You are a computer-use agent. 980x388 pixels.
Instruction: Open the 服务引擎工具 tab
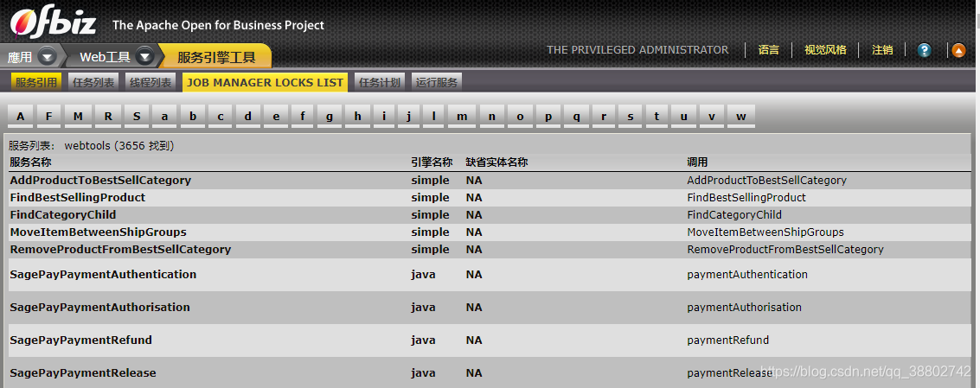coord(216,57)
